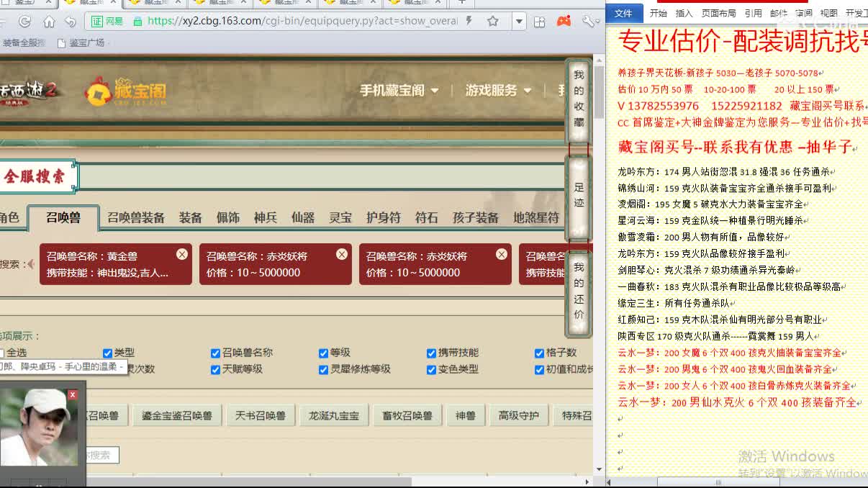Untick the 初值和成长 checkbox
The image size is (868, 488).
pos(539,369)
